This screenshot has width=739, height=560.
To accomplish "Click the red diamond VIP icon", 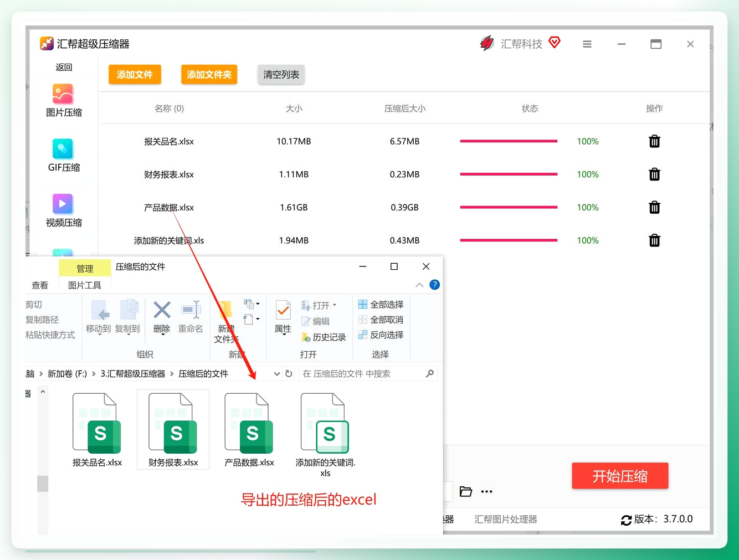I will coord(555,42).
